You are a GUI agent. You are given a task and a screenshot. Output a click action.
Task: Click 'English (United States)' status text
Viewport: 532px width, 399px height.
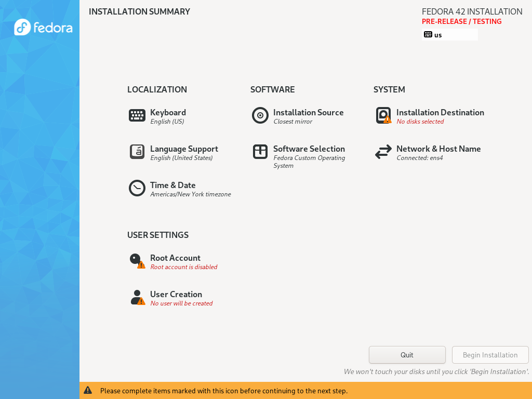[x=181, y=158]
